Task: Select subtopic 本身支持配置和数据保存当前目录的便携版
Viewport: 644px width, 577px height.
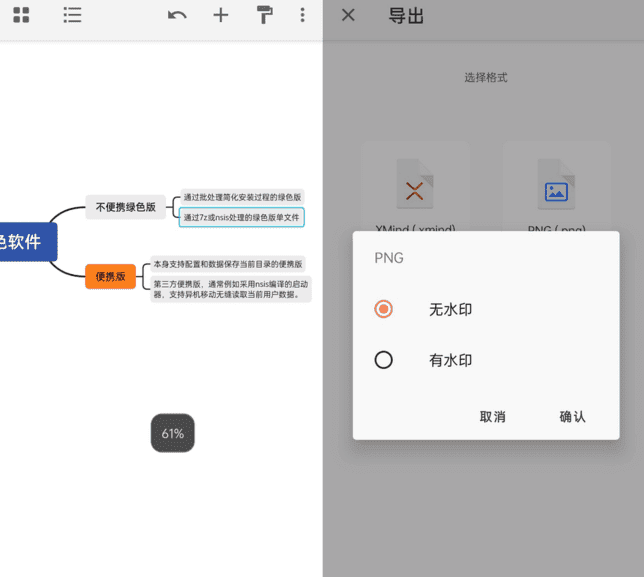Action: coord(228,264)
